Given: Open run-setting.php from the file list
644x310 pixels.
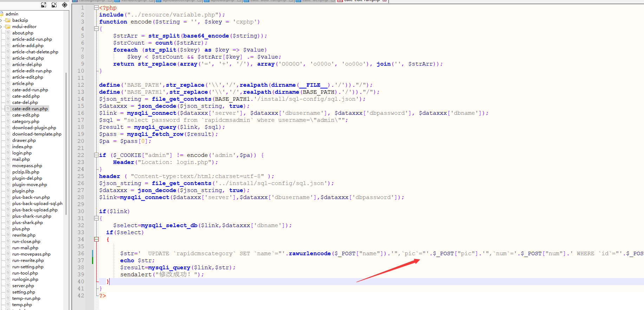Looking at the screenshot, I should 28,267.
